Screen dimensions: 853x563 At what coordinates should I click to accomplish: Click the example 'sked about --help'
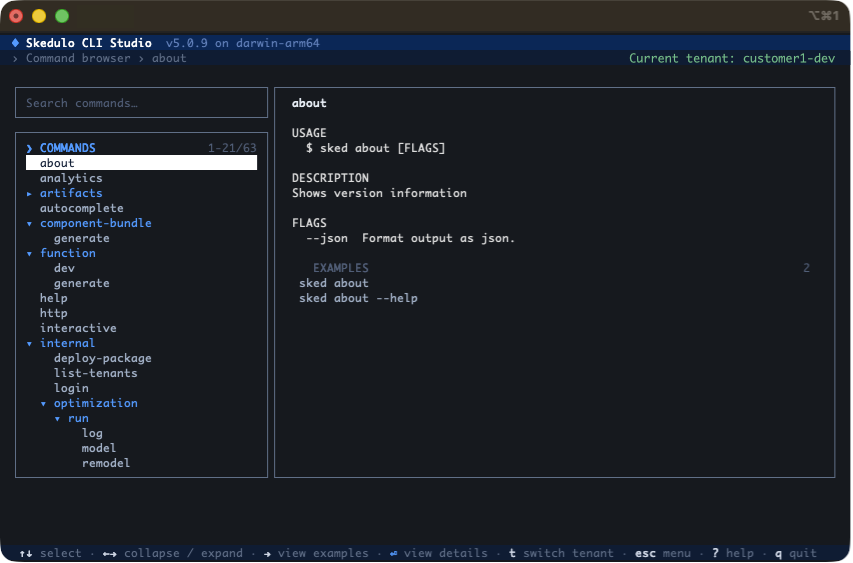[358, 298]
